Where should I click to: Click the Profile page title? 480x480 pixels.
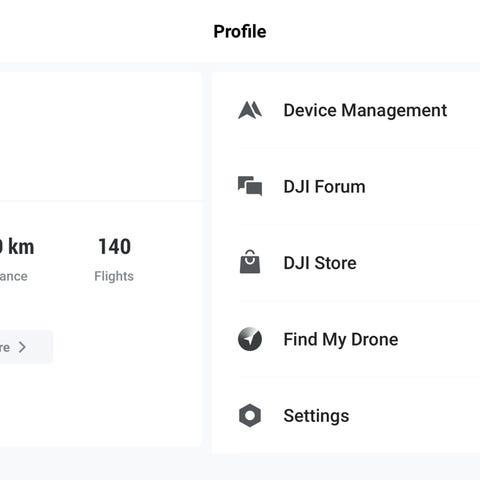coord(240,32)
